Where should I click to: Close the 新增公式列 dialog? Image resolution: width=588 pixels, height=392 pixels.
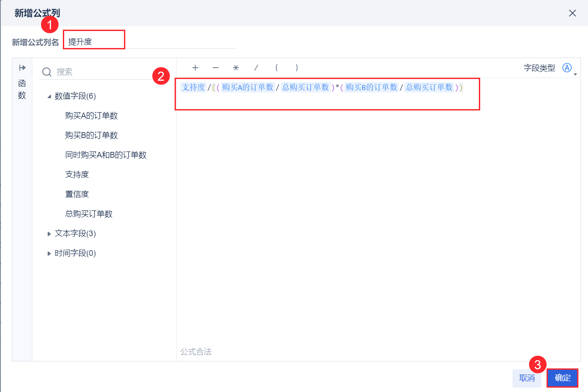coord(572,13)
